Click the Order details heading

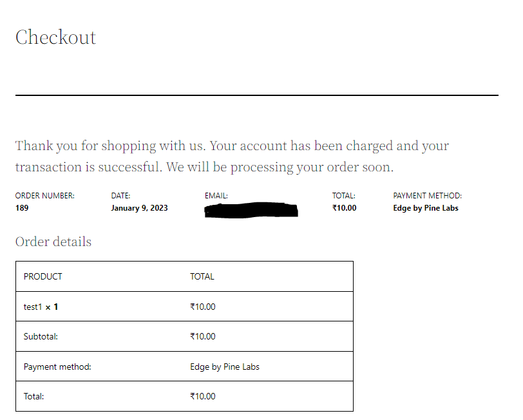(x=53, y=242)
